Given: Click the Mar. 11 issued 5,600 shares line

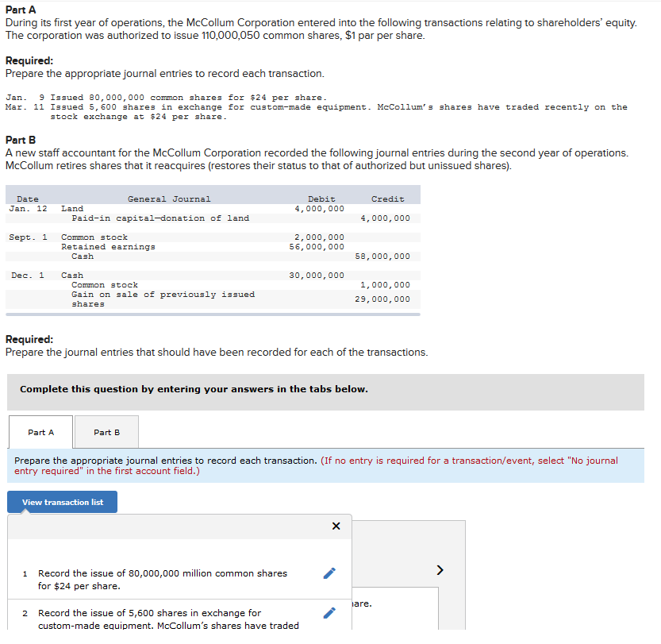Looking at the screenshot, I should pos(316,112).
